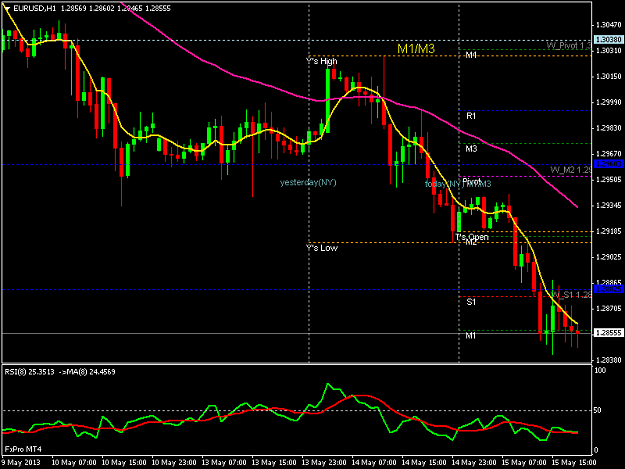Click the T's Open label
The image size is (625, 469).
pyautogui.click(x=472, y=237)
